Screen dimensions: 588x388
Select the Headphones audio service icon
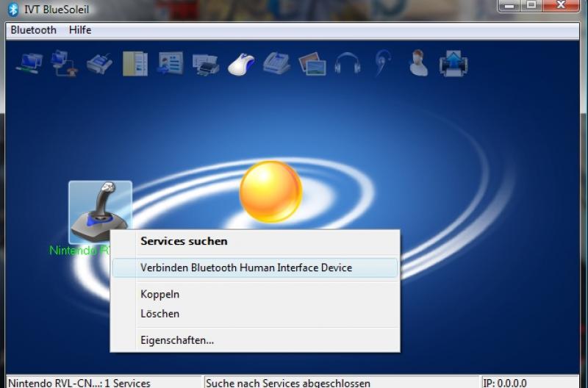click(x=348, y=64)
